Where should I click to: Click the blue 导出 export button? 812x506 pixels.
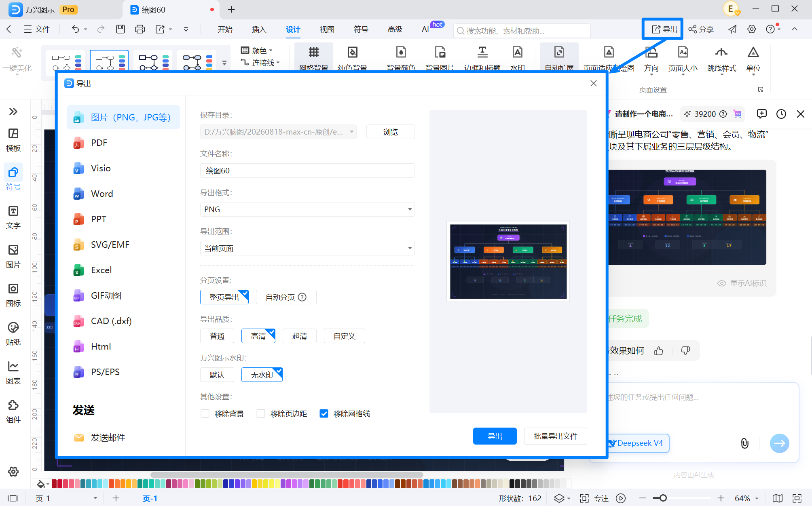pos(495,436)
